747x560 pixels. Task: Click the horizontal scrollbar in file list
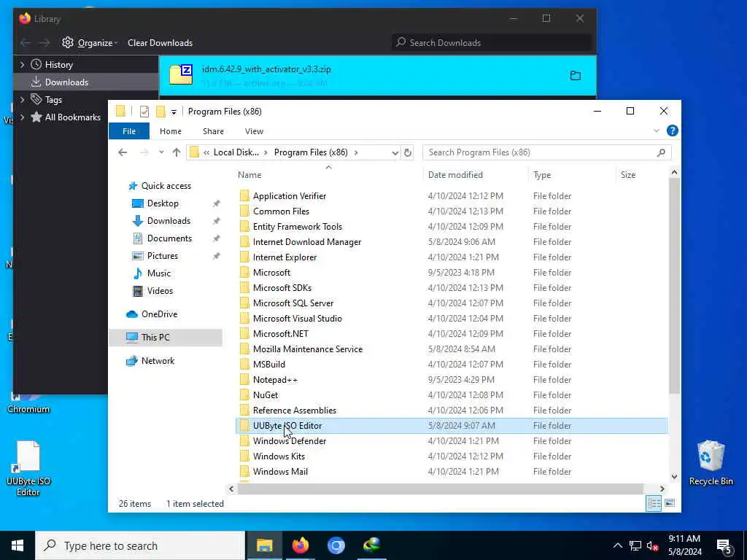(441, 489)
